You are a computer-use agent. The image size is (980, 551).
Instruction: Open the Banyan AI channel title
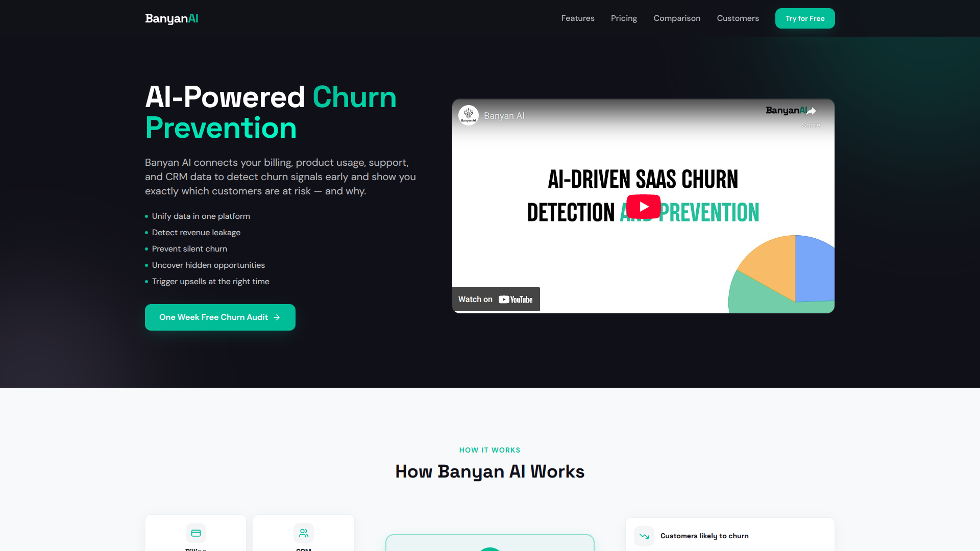(504, 116)
